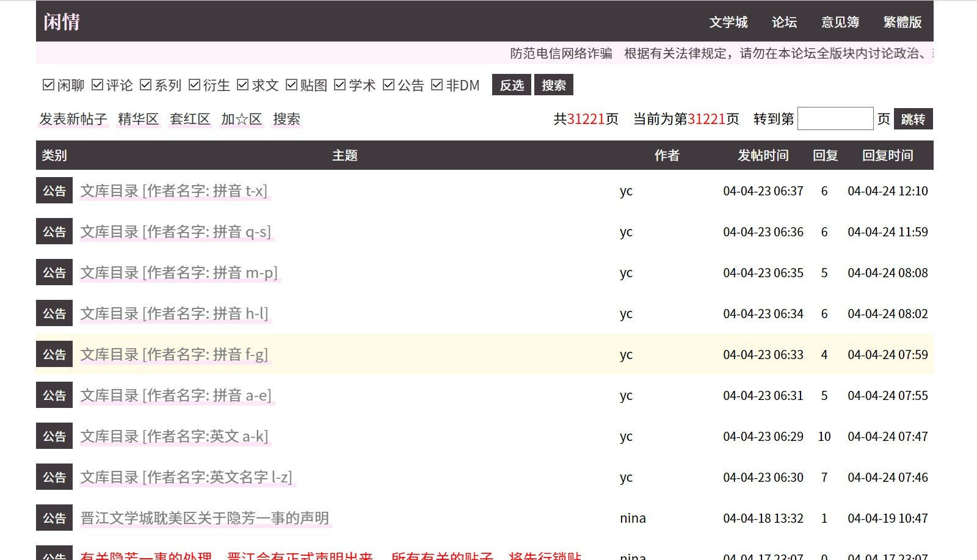This screenshot has width=977, height=560.
Task: Focus the page number input field
Action: [835, 119]
